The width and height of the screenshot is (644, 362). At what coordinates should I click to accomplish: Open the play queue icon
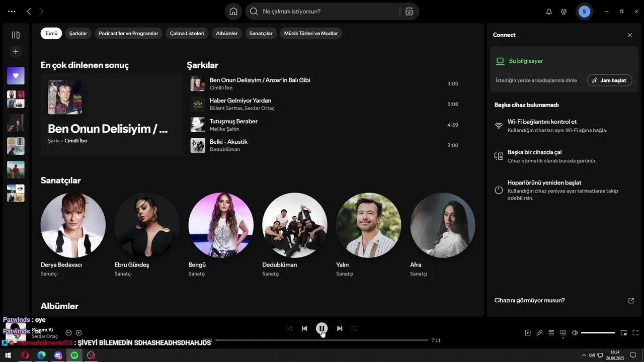(551, 333)
